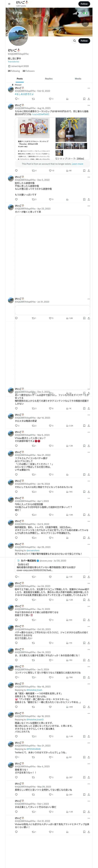98x868 pixels.
Task: Click the back arrow in the top header
Action: click(x=9, y=4)
